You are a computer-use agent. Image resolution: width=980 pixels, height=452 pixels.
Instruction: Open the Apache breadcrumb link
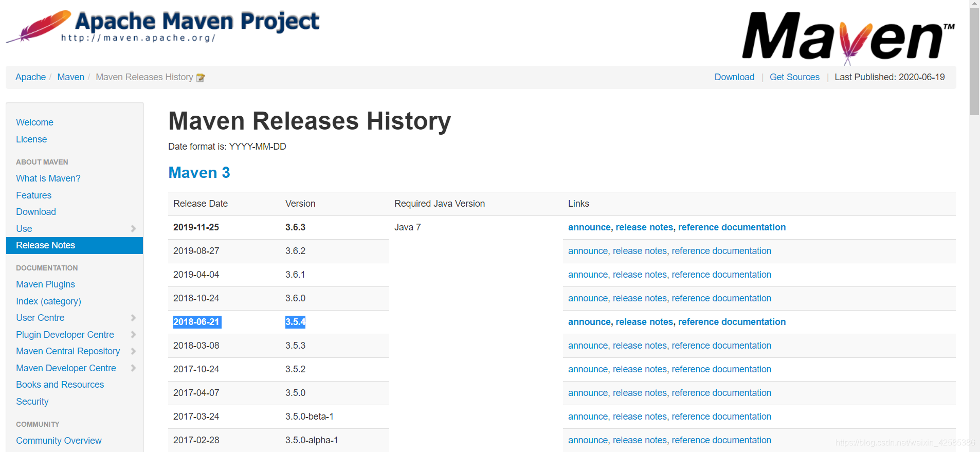pos(31,77)
